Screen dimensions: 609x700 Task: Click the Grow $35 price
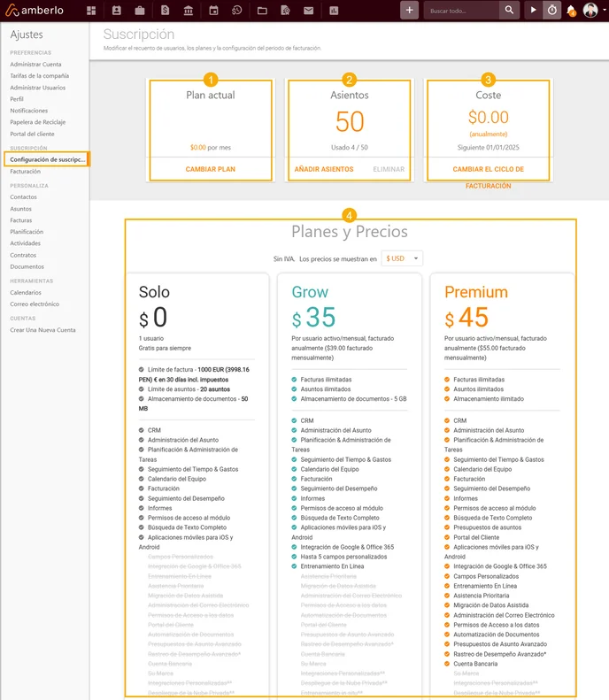(313, 318)
